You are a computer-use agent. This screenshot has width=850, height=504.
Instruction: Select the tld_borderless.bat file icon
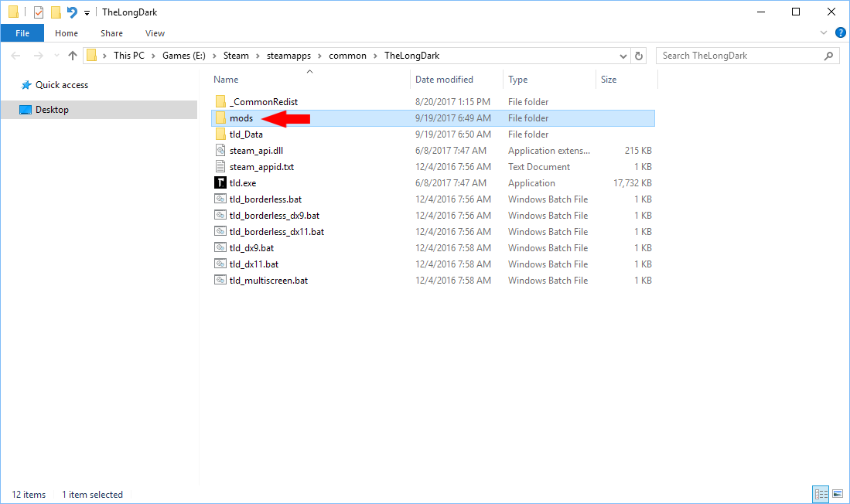(x=220, y=199)
